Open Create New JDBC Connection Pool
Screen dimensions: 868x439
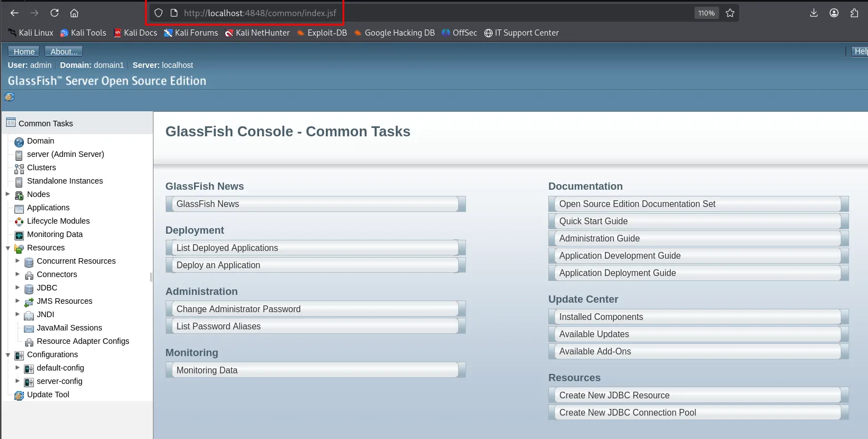698,413
